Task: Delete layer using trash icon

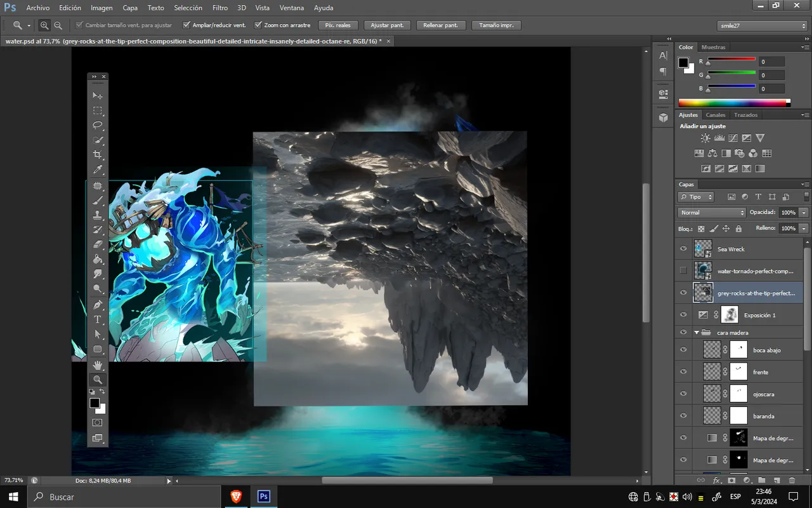Action: (791, 481)
